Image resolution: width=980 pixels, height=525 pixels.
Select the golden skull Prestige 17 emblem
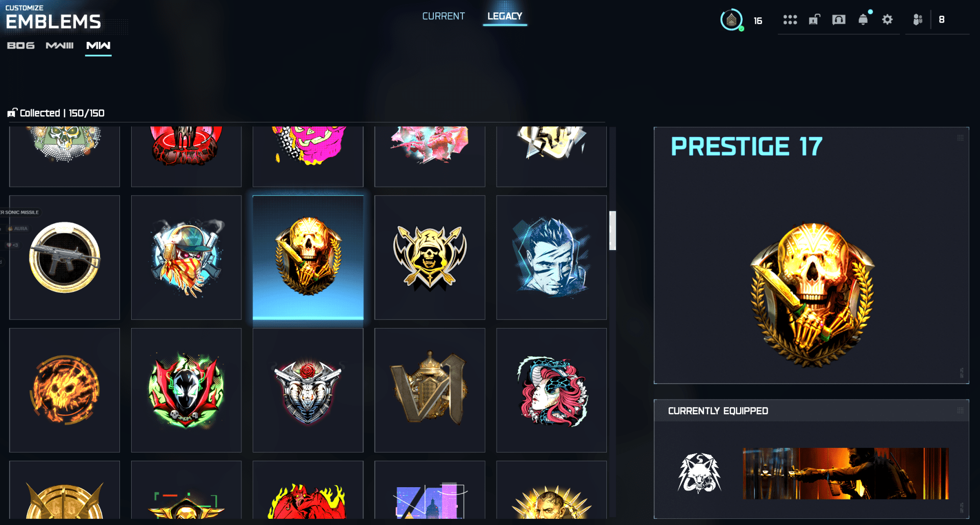(308, 258)
